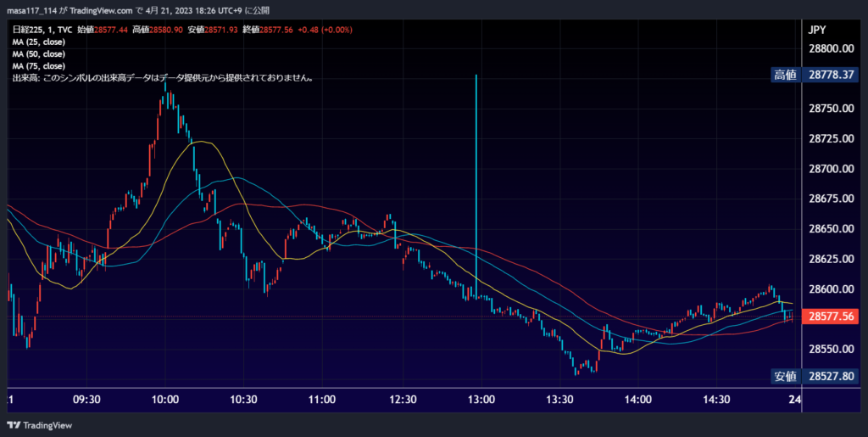Click the current price tag 28577.56
This screenshot has height=437, width=868.
pos(831,317)
